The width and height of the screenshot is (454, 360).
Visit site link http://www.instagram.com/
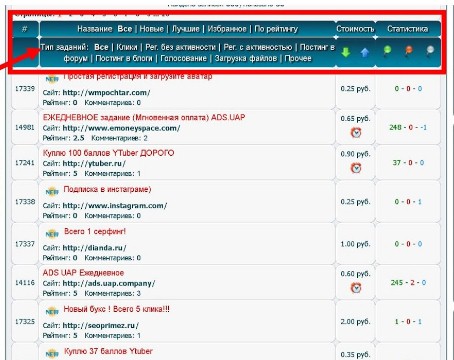(115, 206)
